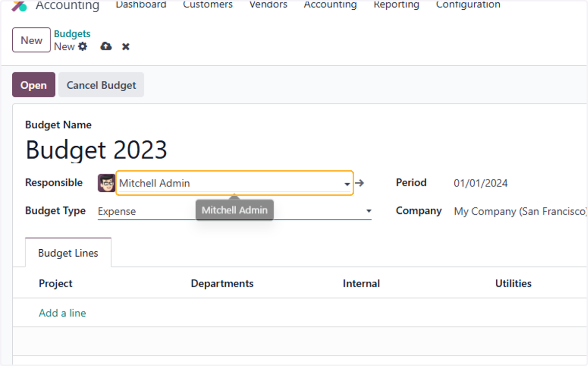Open the Accounting menu item
Viewport: 588px width, 366px height.
coord(330,5)
